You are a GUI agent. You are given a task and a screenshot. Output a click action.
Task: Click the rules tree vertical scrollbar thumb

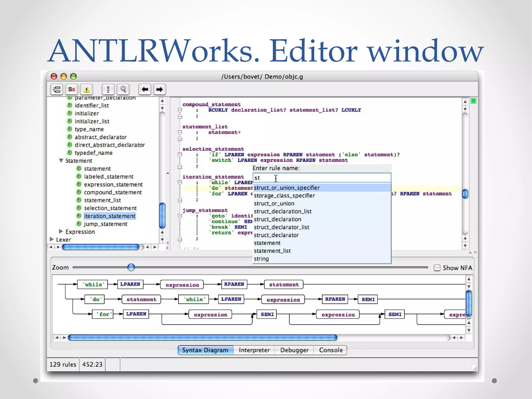tap(162, 215)
